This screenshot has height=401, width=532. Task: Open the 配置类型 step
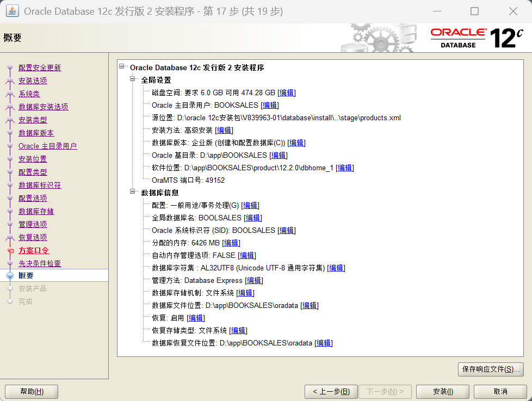click(33, 172)
